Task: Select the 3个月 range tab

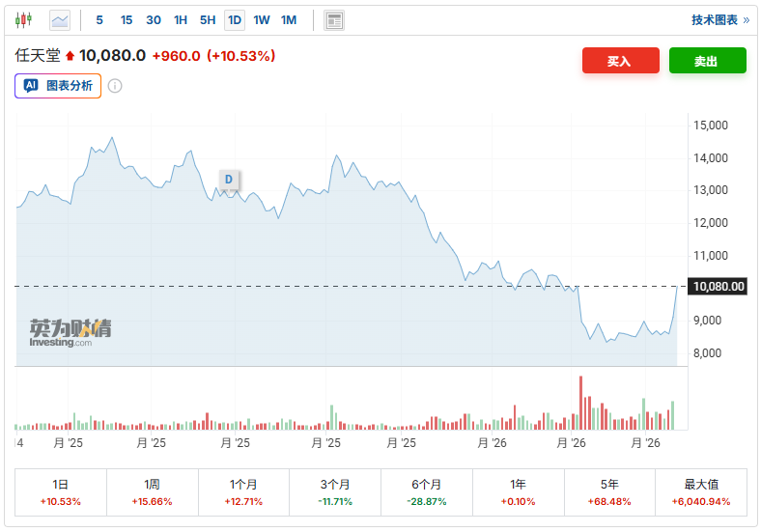Action: (x=336, y=492)
